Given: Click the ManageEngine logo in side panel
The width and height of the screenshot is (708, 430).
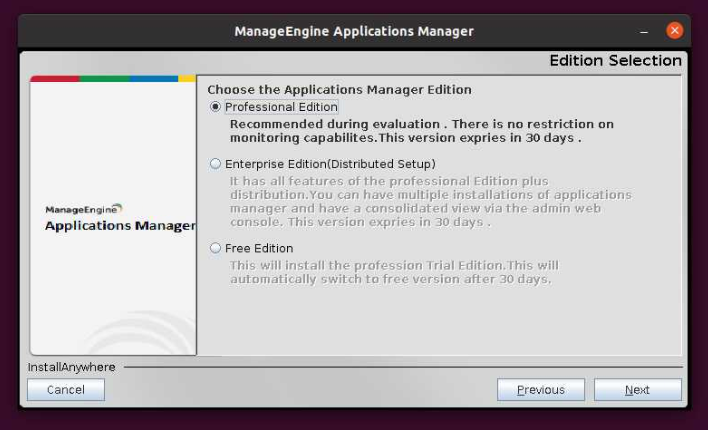Looking at the screenshot, I should (84, 210).
